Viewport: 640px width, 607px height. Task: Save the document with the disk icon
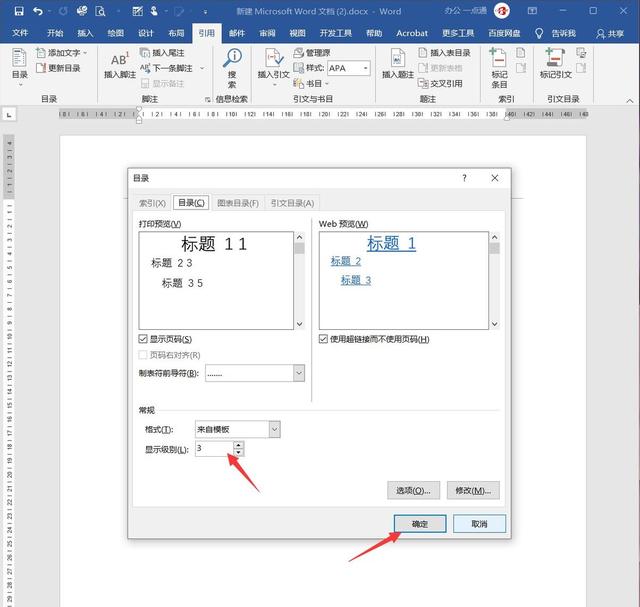[19, 11]
